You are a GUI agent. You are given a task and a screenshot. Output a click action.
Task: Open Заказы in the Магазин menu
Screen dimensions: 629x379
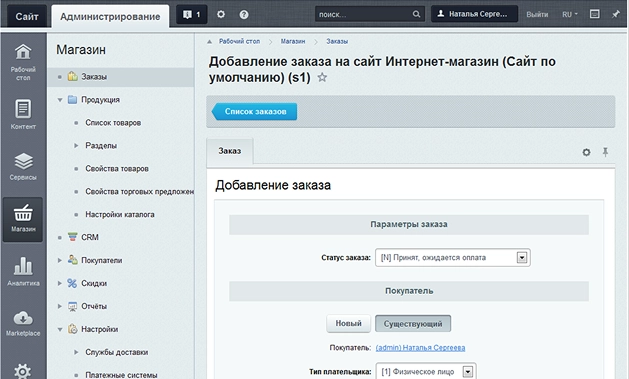pyautogui.click(x=94, y=77)
